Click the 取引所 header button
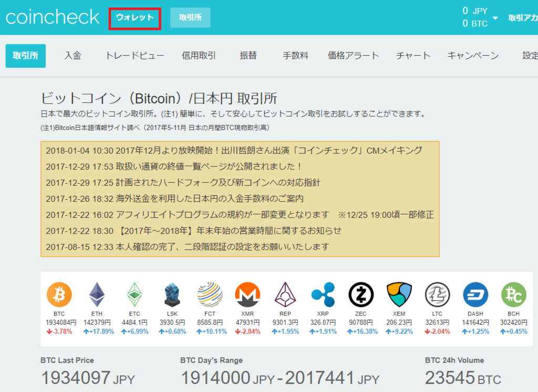The image size is (538, 392). [x=190, y=18]
